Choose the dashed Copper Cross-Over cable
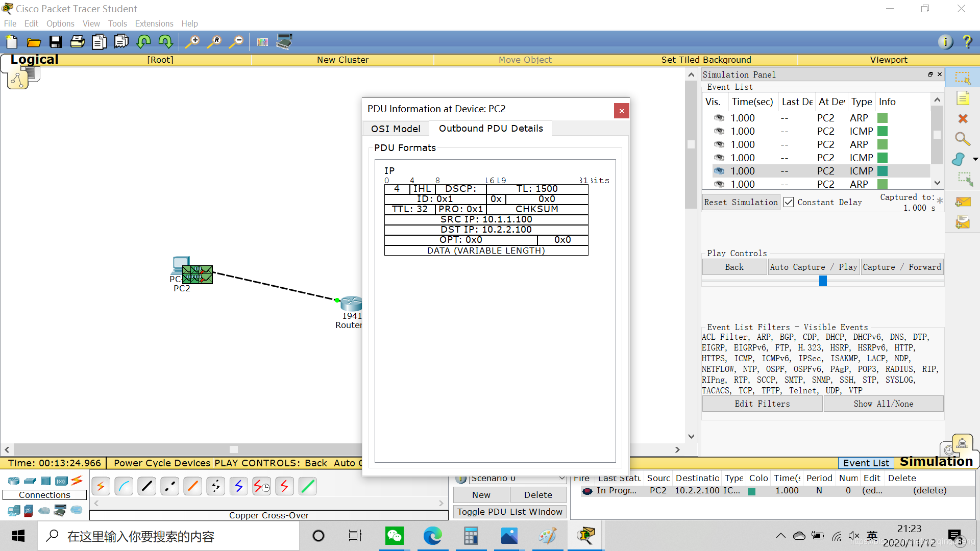Viewport: 980px width, 551px height. point(170,486)
